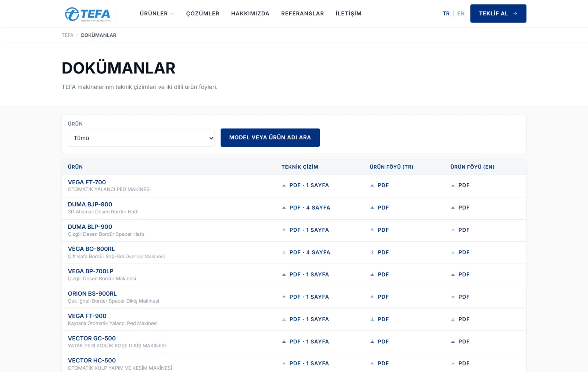Click download icon for VEGA BO-600RL technical drawing

(284, 252)
